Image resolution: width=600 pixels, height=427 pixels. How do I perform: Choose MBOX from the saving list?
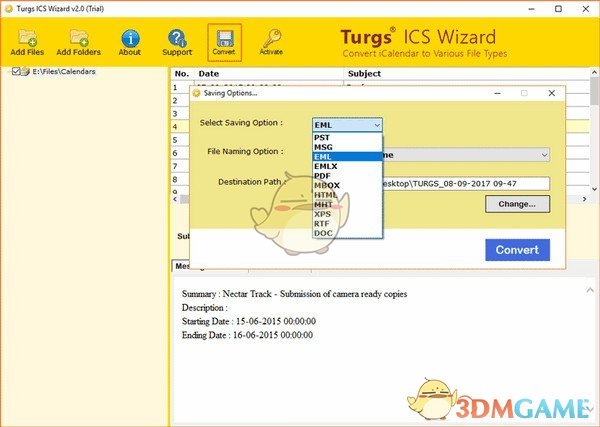[347, 186]
